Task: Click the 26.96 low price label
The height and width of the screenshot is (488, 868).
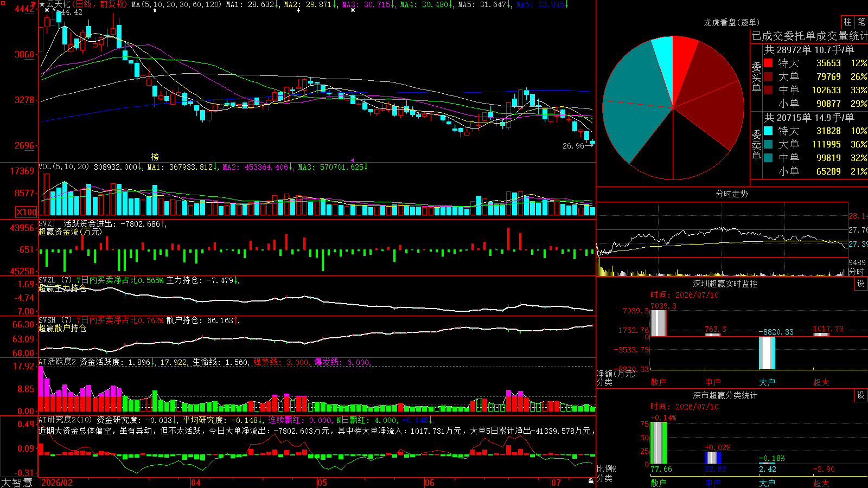Action: click(x=573, y=146)
